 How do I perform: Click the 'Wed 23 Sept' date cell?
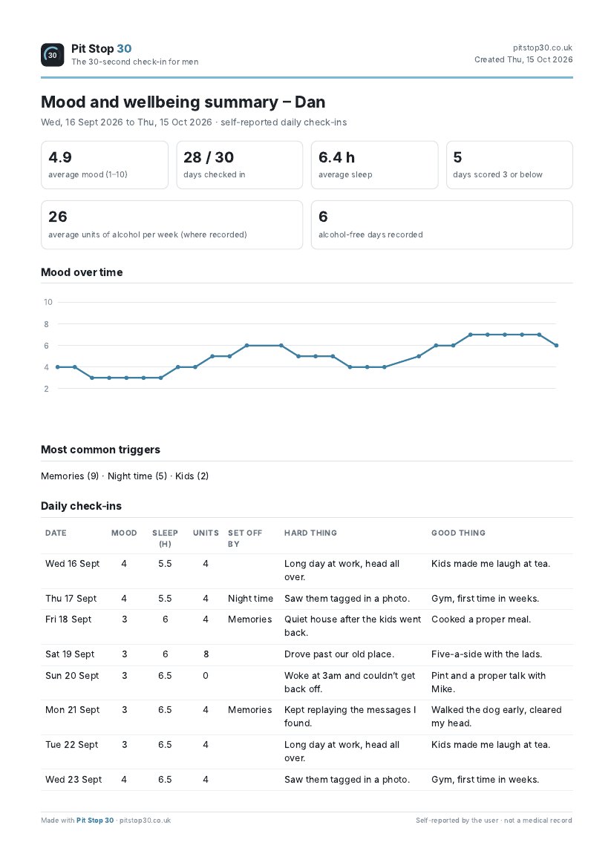pos(74,780)
